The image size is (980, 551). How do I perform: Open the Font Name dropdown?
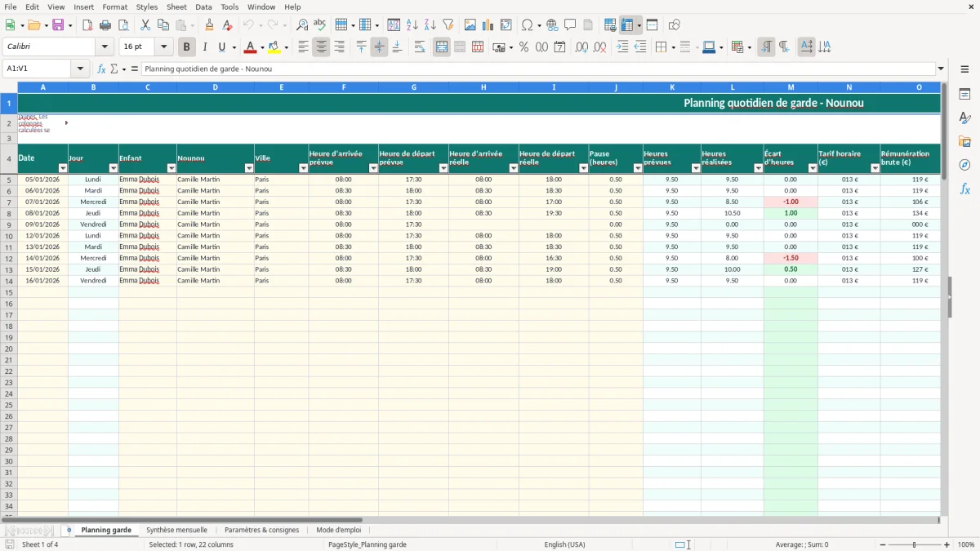pos(104,47)
